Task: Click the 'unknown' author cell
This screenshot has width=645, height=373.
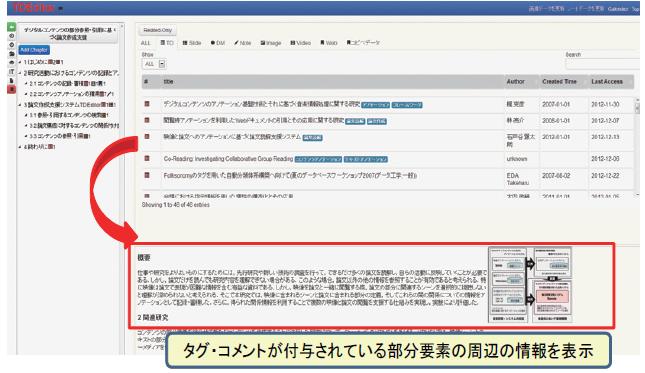Action: click(x=517, y=159)
